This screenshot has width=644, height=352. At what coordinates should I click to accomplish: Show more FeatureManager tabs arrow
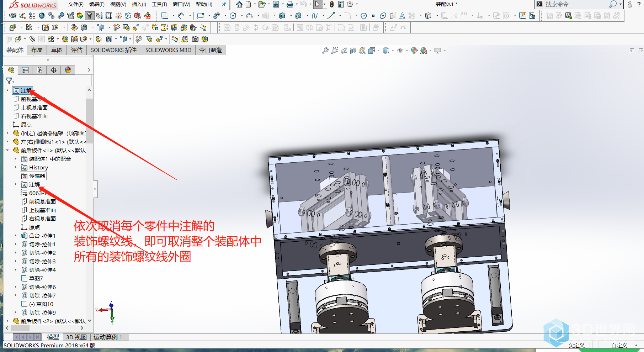(89, 70)
